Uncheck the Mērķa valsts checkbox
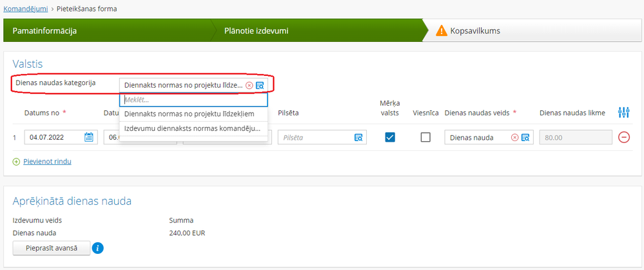 tap(390, 137)
